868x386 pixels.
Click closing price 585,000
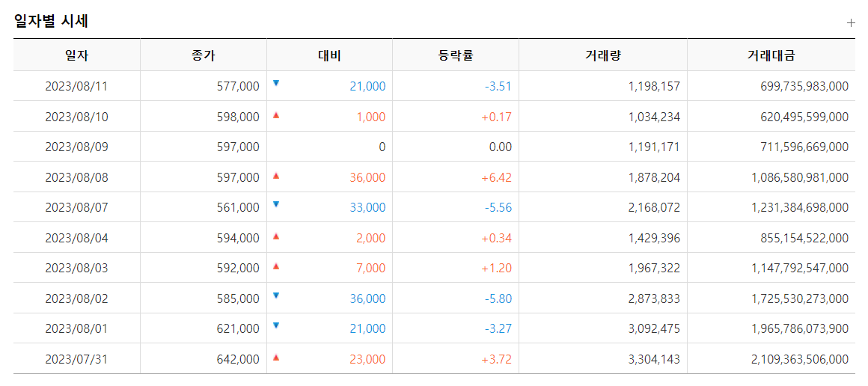click(x=238, y=298)
